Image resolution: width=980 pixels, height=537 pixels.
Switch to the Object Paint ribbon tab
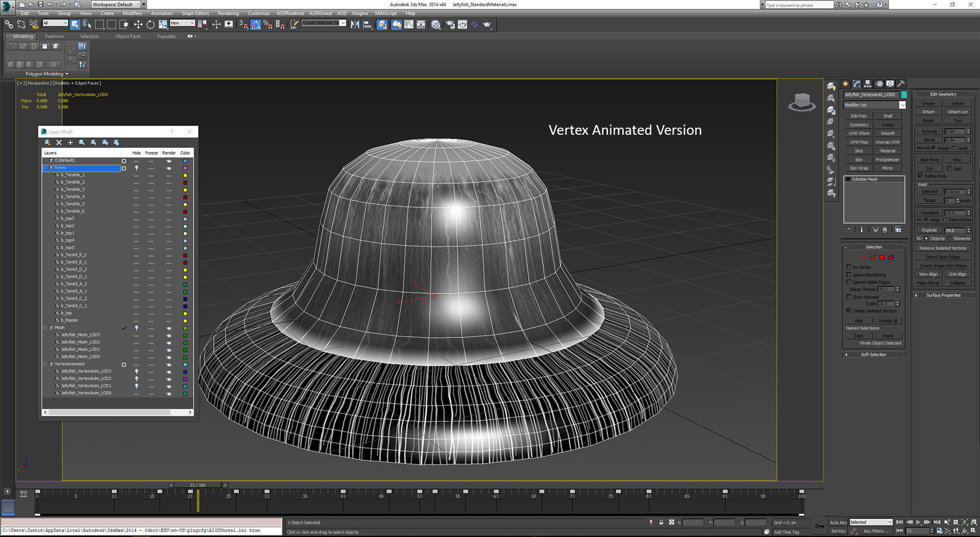[128, 36]
